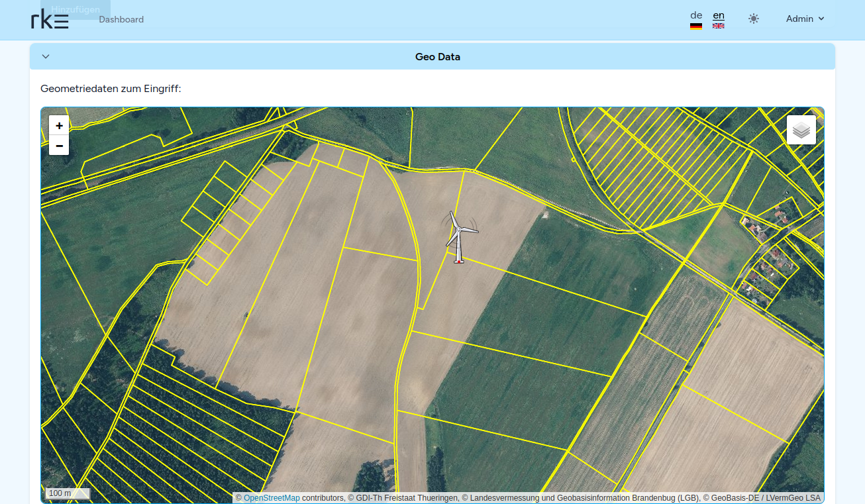Click the 100 m scale bar
This screenshot has height=504, width=865.
click(67, 493)
